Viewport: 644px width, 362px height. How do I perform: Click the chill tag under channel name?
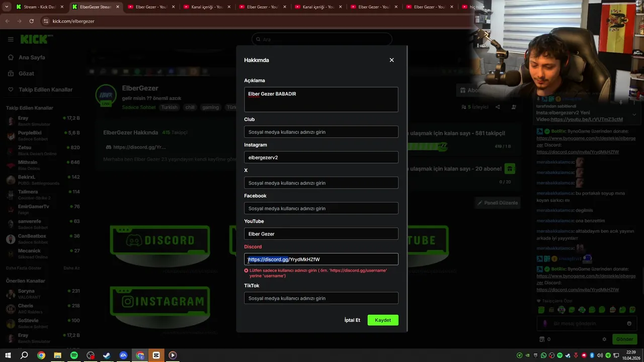pyautogui.click(x=190, y=107)
